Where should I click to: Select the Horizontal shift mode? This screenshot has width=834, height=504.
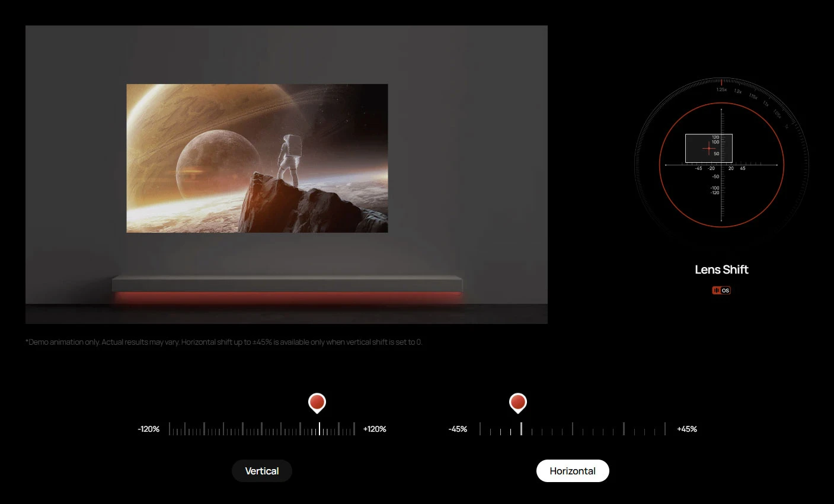pyautogui.click(x=573, y=471)
